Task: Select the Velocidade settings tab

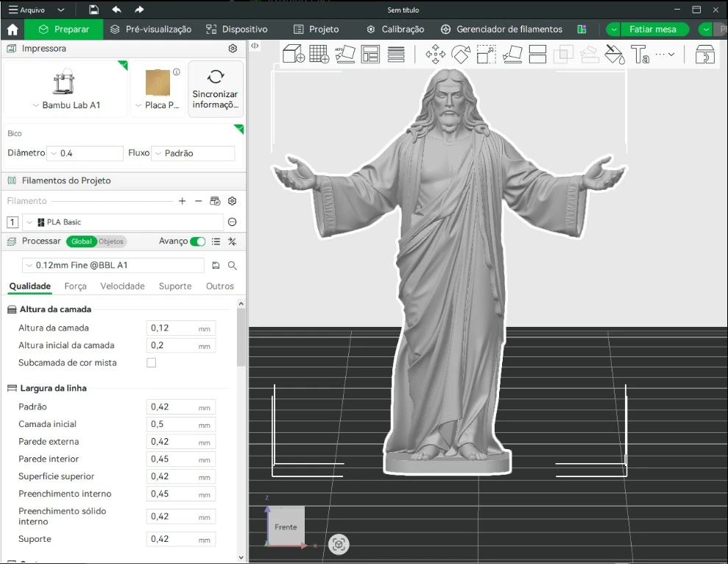Action: pyautogui.click(x=123, y=286)
